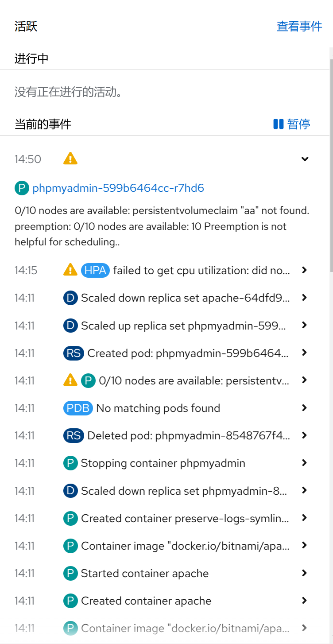The height and width of the screenshot is (644, 333).
Task: Click the P badge beside Stopping container phpmyadmin
Action: (x=70, y=463)
